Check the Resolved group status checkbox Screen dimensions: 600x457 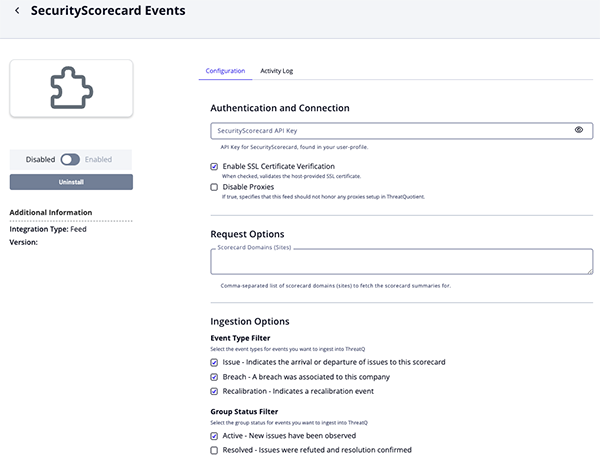[214, 450]
